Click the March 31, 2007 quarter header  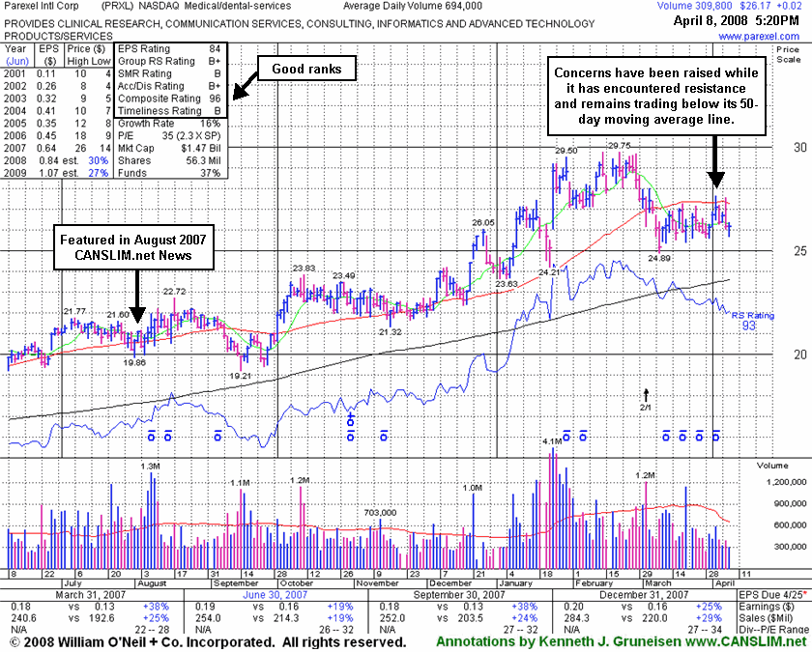tap(91, 595)
